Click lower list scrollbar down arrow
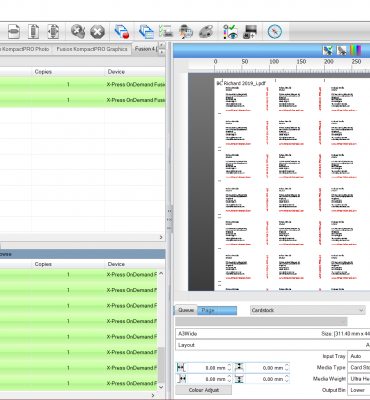The image size is (370, 400). click(x=161, y=387)
